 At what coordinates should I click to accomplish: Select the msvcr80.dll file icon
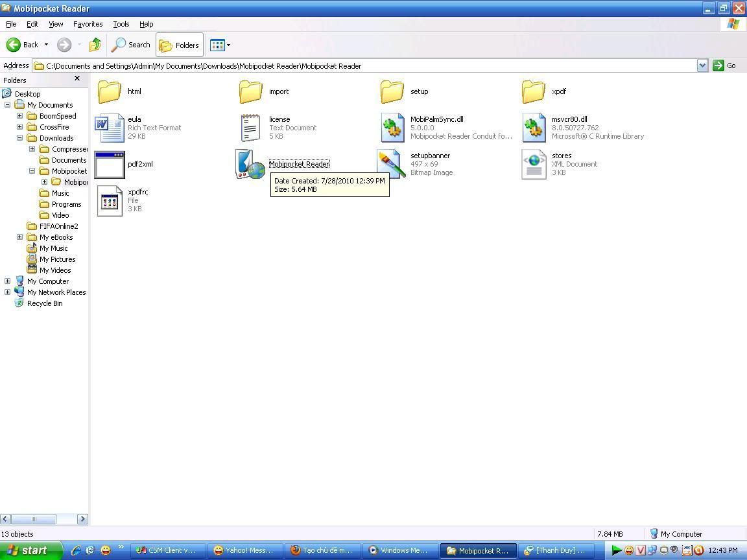pos(534,128)
